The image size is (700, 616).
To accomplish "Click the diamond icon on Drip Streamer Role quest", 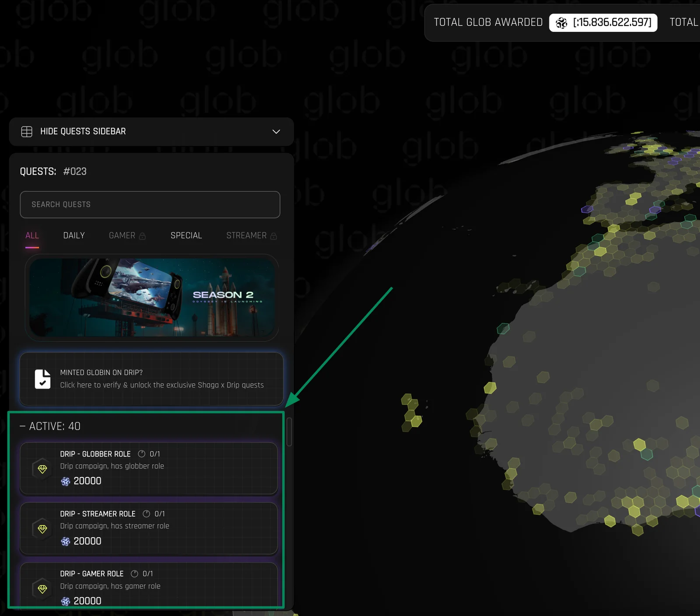I will click(x=42, y=529).
